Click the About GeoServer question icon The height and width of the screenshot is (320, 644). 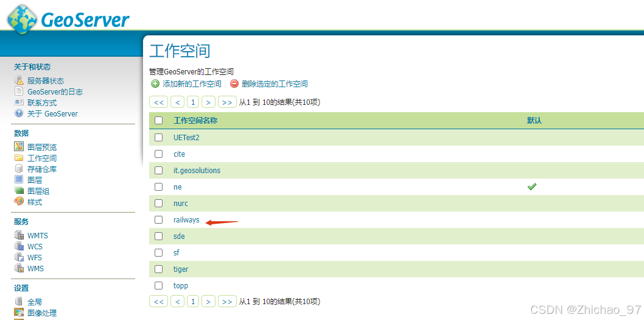(x=19, y=113)
